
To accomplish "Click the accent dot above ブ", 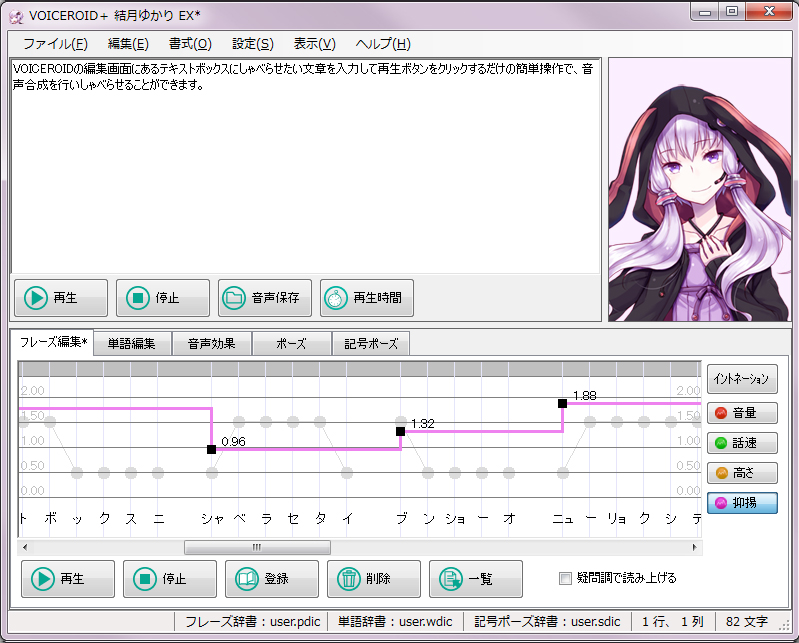I will 401,421.
